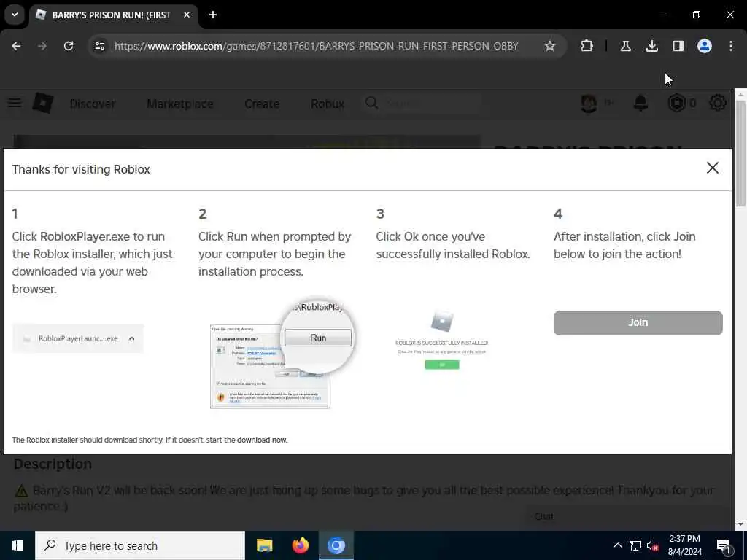Click the muted volume tray icon
This screenshot has width=747, height=560.
coord(652,545)
